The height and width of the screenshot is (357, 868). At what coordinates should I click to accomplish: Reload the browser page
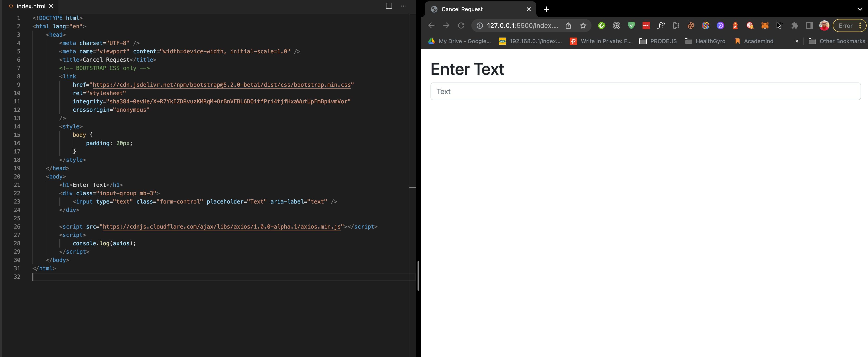[461, 25]
